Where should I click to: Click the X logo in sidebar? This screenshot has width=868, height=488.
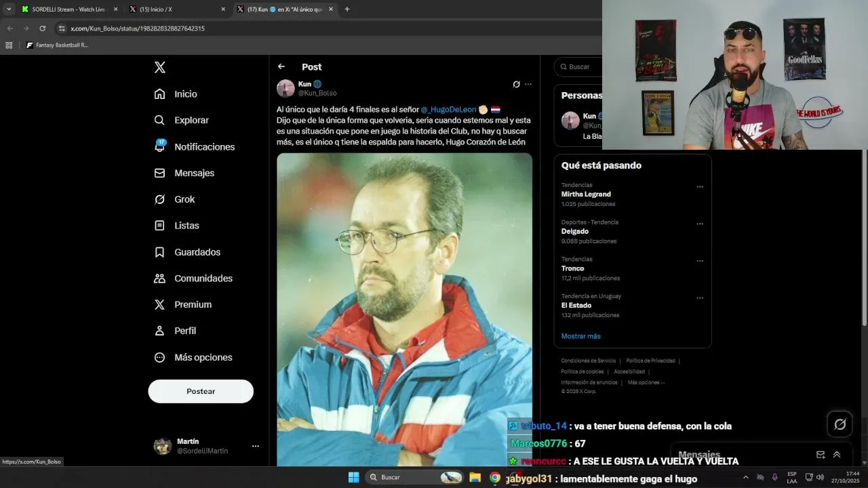tap(160, 67)
